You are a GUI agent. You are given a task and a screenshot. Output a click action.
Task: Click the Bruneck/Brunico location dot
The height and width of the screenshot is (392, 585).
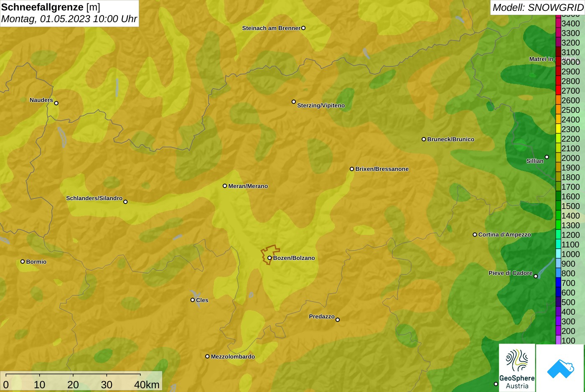pos(424,139)
